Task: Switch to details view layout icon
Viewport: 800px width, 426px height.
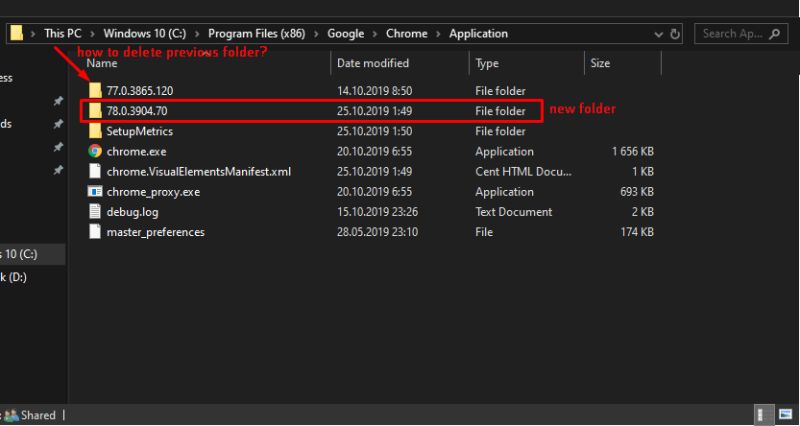Action: pyautogui.click(x=764, y=414)
